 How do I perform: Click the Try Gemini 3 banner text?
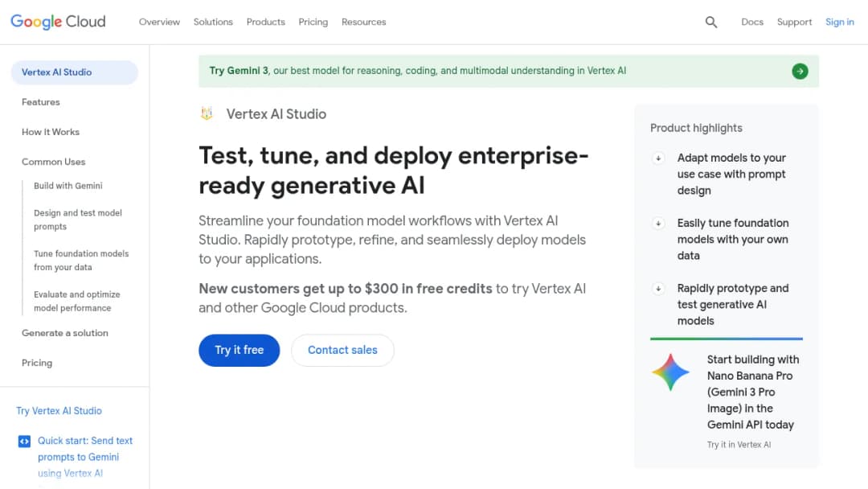(x=417, y=71)
